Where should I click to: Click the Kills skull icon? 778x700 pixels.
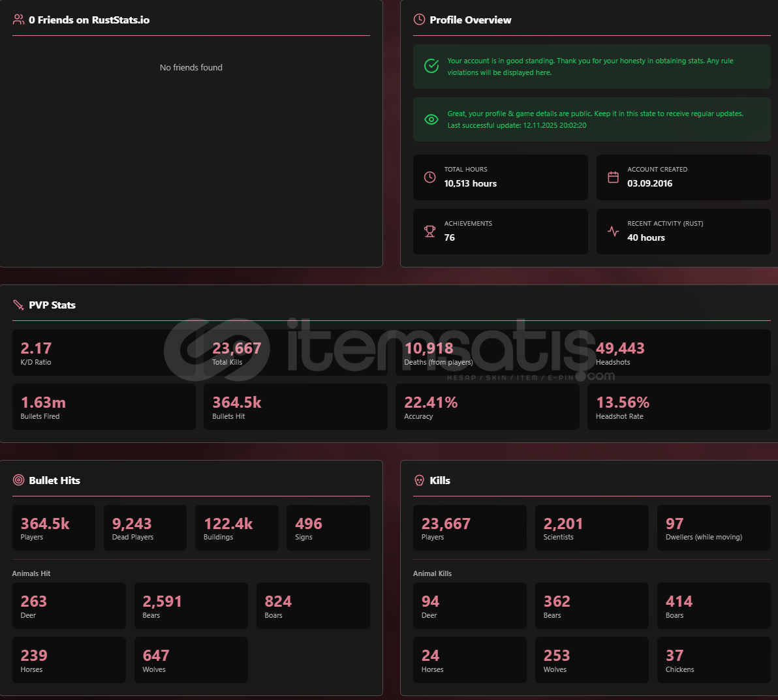[419, 480]
